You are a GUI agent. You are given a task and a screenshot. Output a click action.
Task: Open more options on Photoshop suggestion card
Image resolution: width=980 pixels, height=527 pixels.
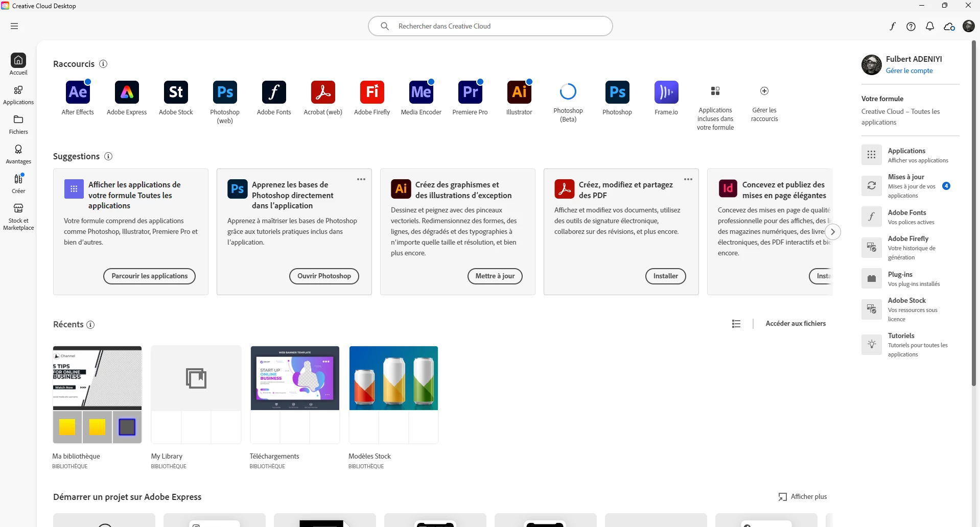(x=361, y=179)
